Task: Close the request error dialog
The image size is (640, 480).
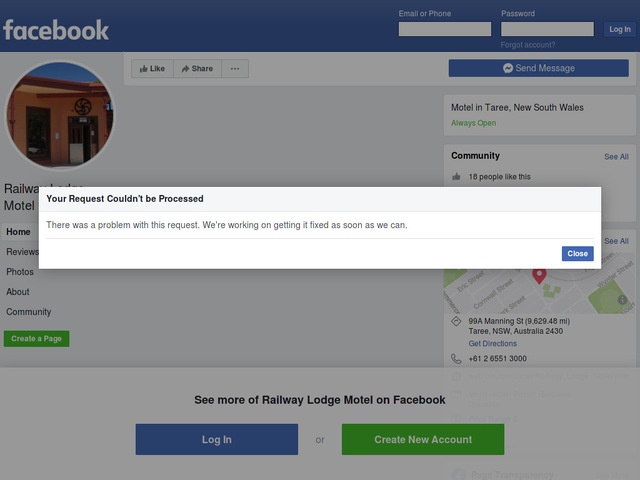Action: (577, 253)
